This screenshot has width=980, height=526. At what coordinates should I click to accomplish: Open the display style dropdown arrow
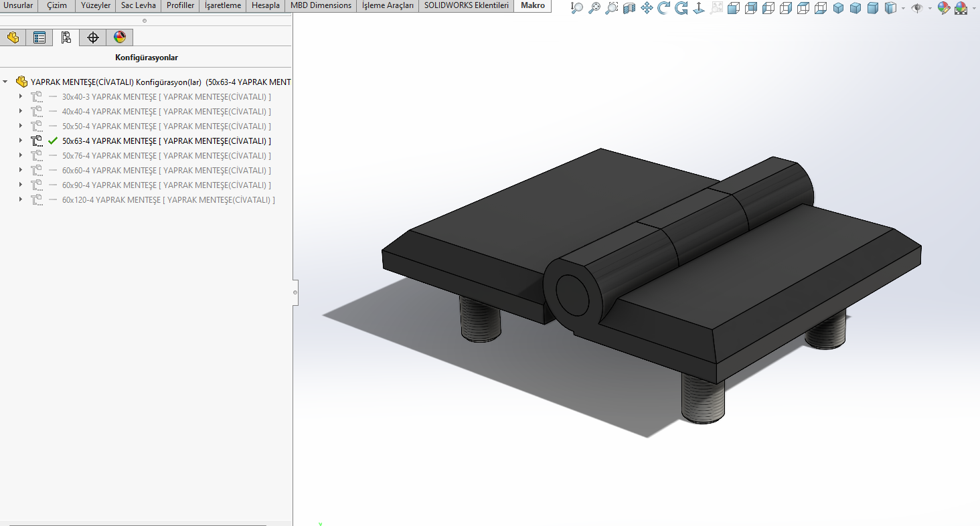tap(903, 9)
